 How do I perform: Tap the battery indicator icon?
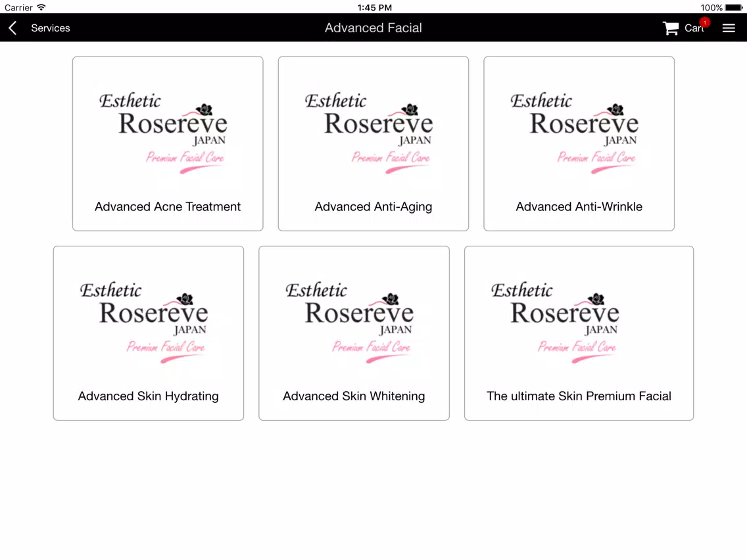click(x=734, y=7)
